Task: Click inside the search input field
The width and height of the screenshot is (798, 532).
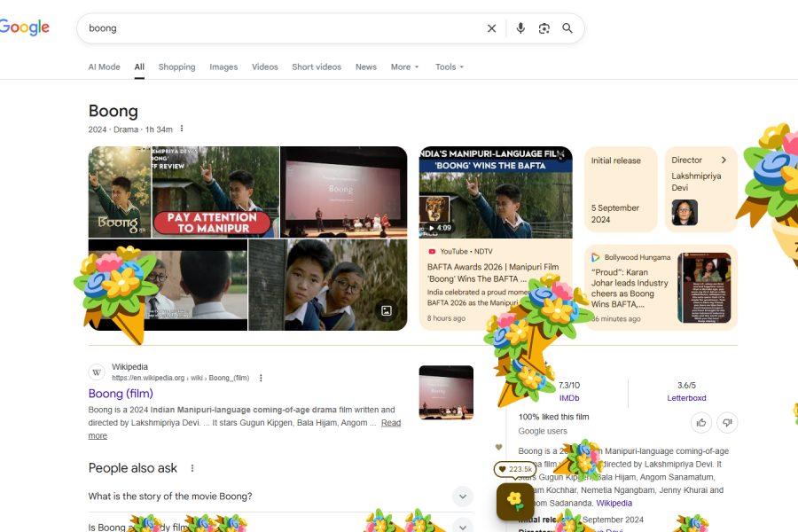Action: pyautogui.click(x=284, y=28)
